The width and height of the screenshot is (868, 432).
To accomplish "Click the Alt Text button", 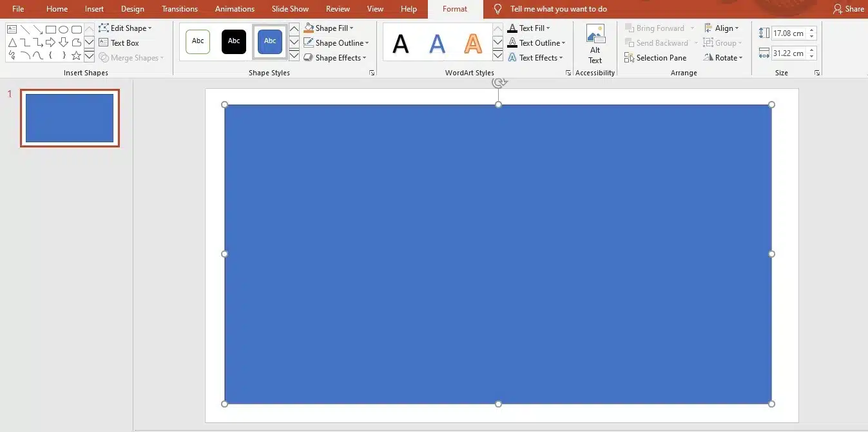I will (x=594, y=42).
